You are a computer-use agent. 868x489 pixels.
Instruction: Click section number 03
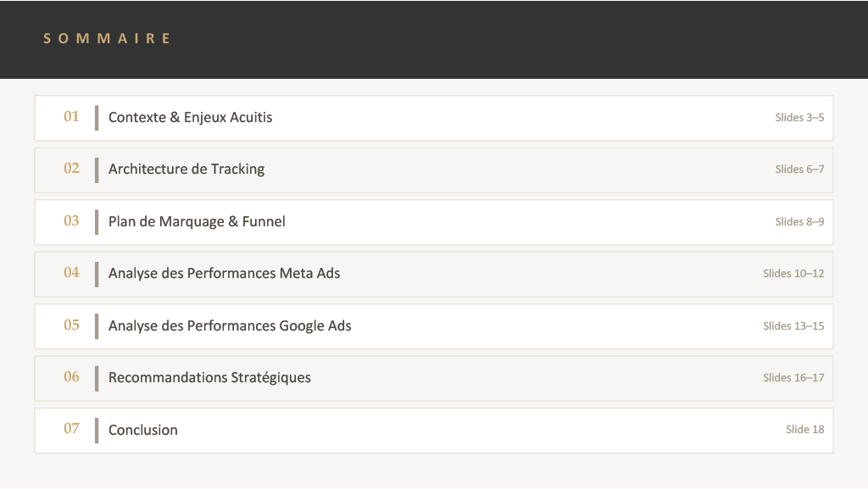[71, 220]
